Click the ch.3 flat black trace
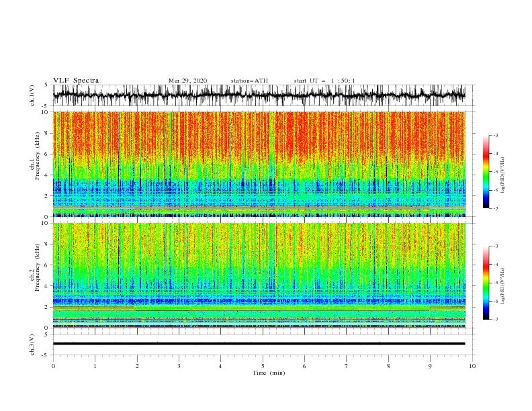The image size is (532, 411). [259, 344]
